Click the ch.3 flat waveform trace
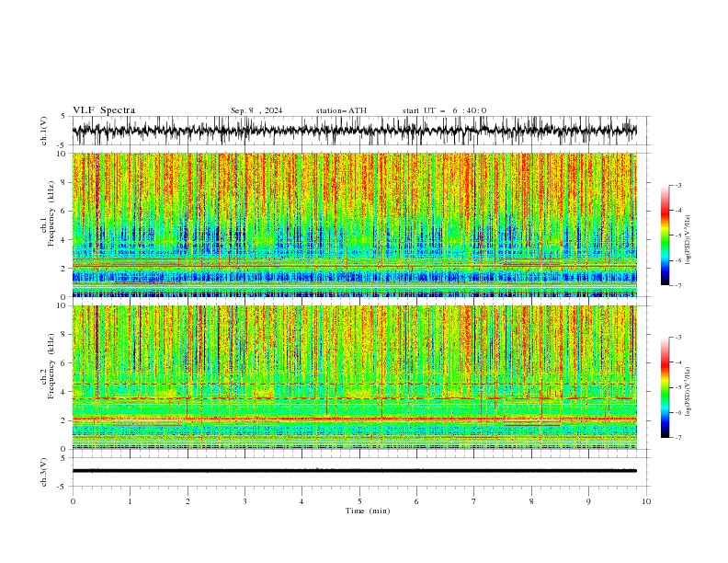Image resolution: width=728 pixels, height=563 pixels. pyautogui.click(x=355, y=471)
